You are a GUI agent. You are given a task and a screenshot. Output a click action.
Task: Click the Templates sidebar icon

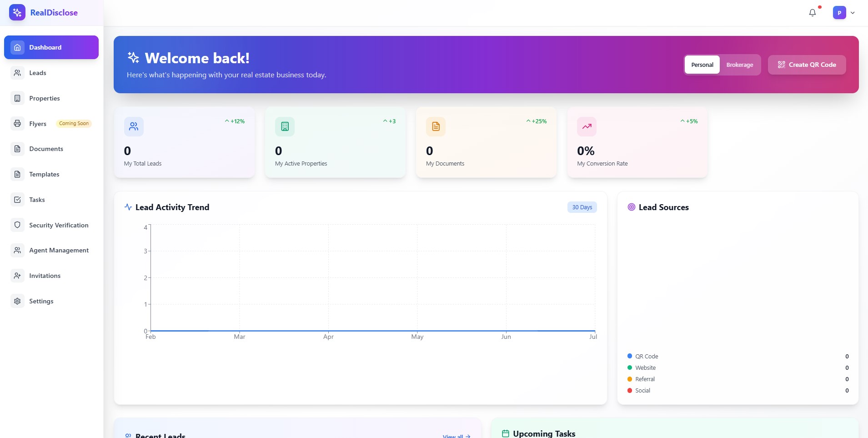pos(17,174)
